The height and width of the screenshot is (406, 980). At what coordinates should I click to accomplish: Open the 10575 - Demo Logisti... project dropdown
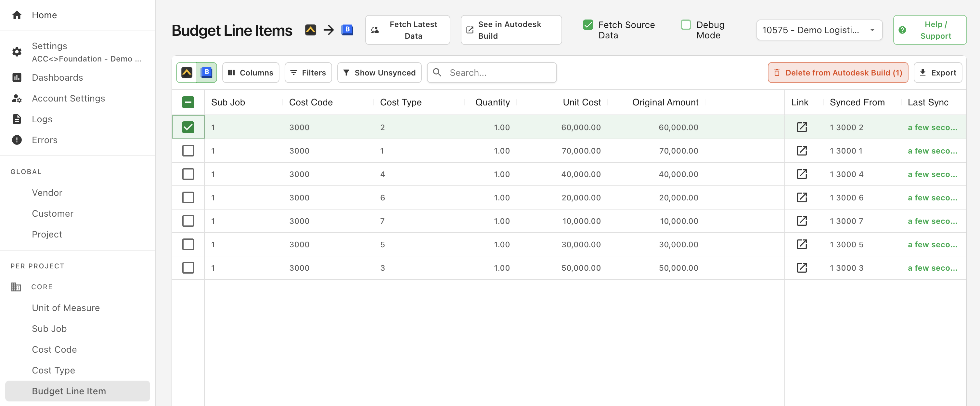pyautogui.click(x=819, y=30)
